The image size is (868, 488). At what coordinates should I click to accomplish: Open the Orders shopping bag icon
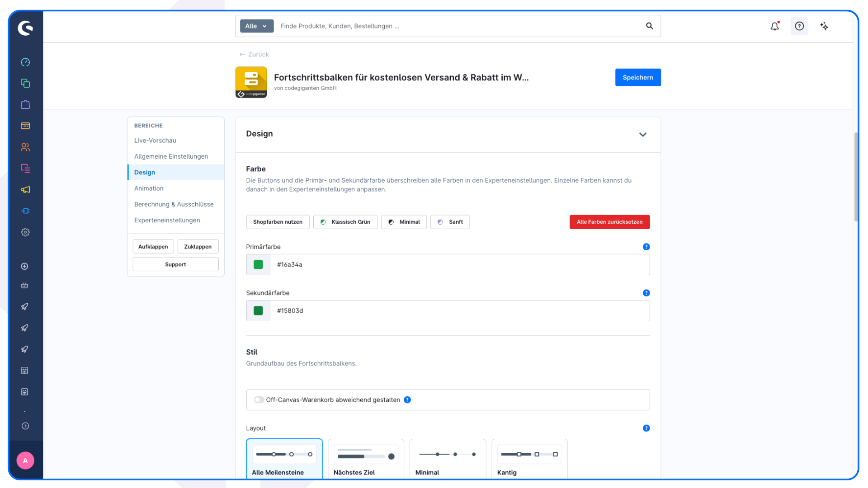[25, 104]
